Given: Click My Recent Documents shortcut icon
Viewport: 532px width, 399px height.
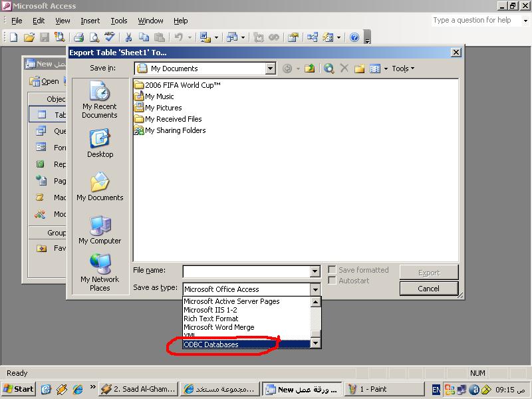Looking at the screenshot, I should [x=100, y=100].
